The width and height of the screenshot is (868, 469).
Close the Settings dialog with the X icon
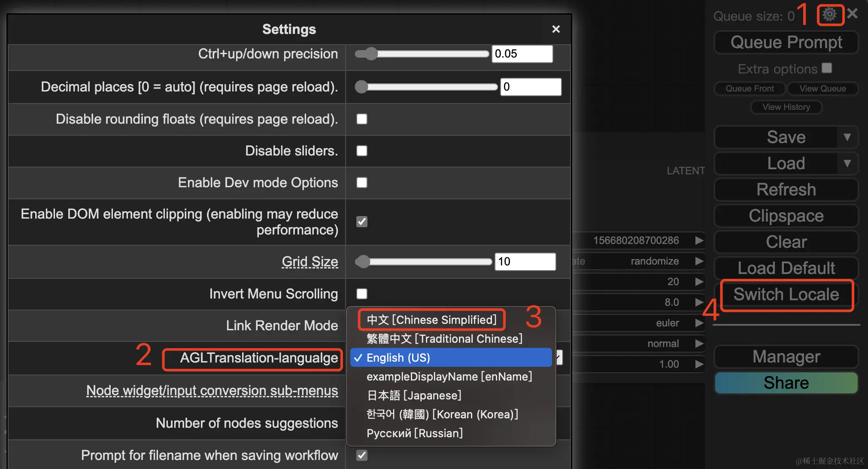click(556, 29)
